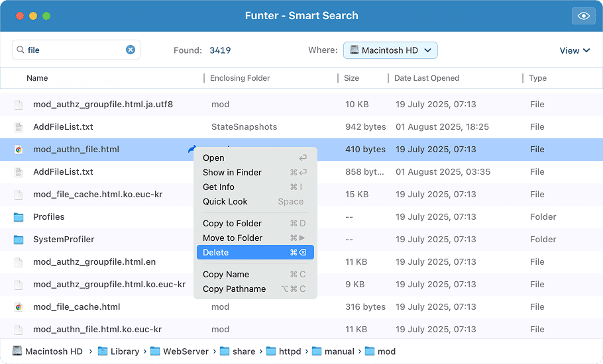Viewport: 603px width, 364px height.
Task: Choose Open from the context menu
Action: click(255, 158)
